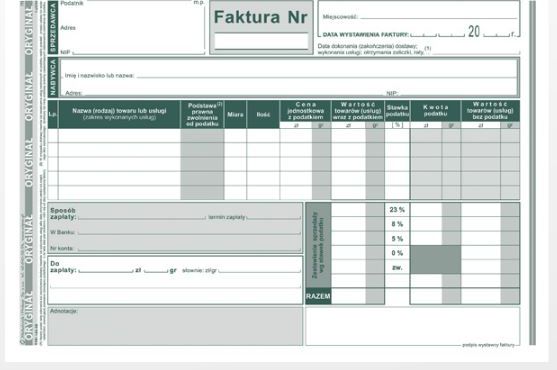Click the RAZEM label
Image resolution: width=557 pixels, height=370 pixels.
318,296
